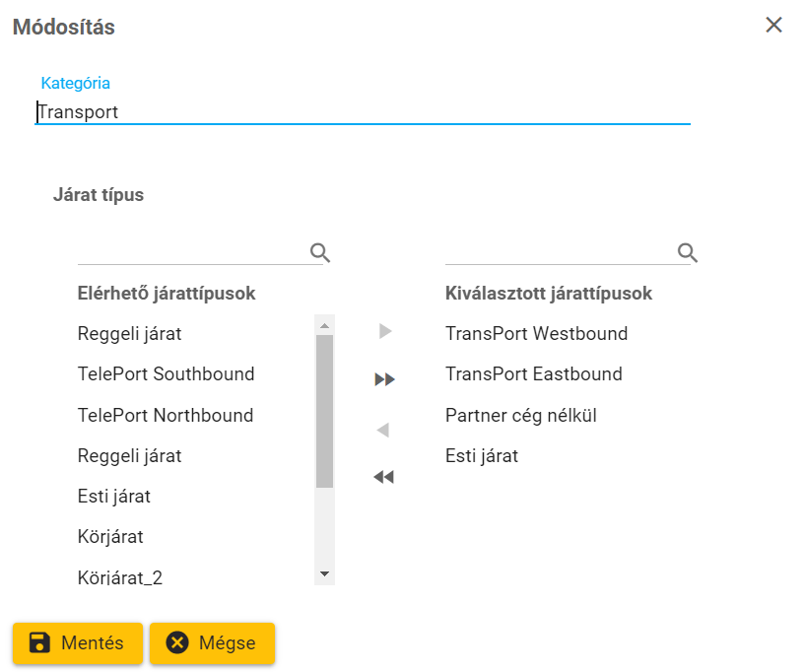Click search icon above selected route types
The image size is (805, 672).
(688, 252)
